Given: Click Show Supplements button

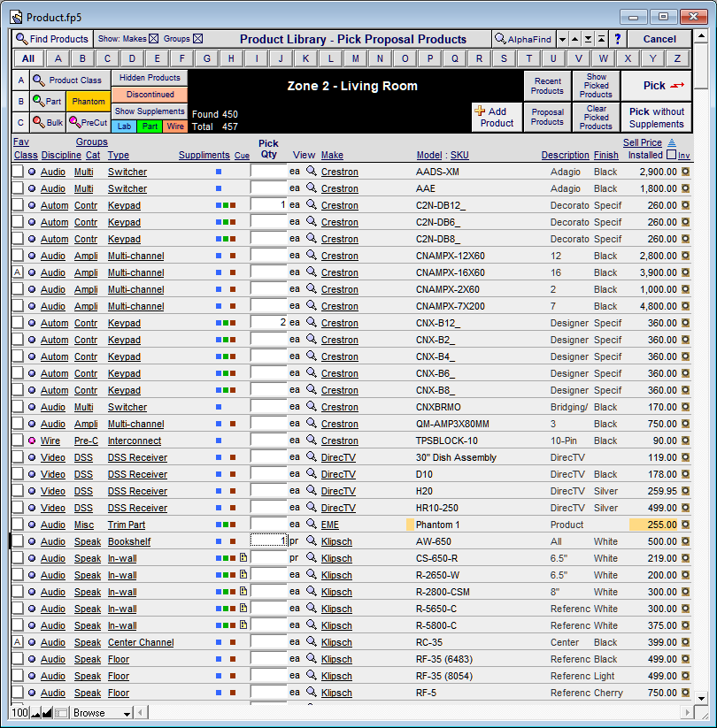Looking at the screenshot, I should pyautogui.click(x=150, y=111).
